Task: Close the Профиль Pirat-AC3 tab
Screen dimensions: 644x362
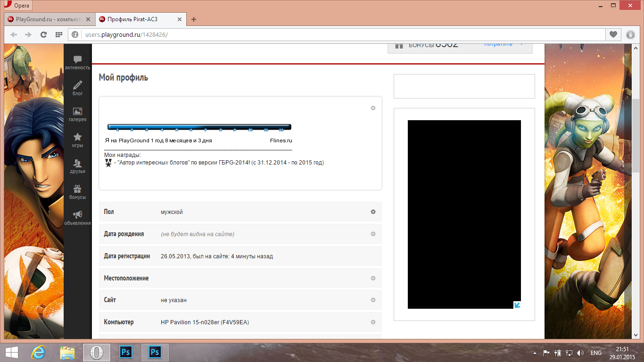Action: coord(179,19)
